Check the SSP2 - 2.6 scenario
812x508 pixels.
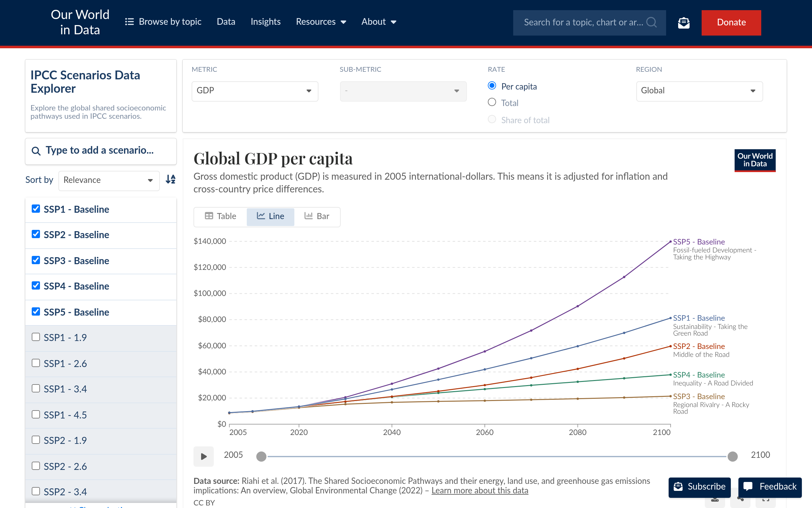(x=36, y=466)
